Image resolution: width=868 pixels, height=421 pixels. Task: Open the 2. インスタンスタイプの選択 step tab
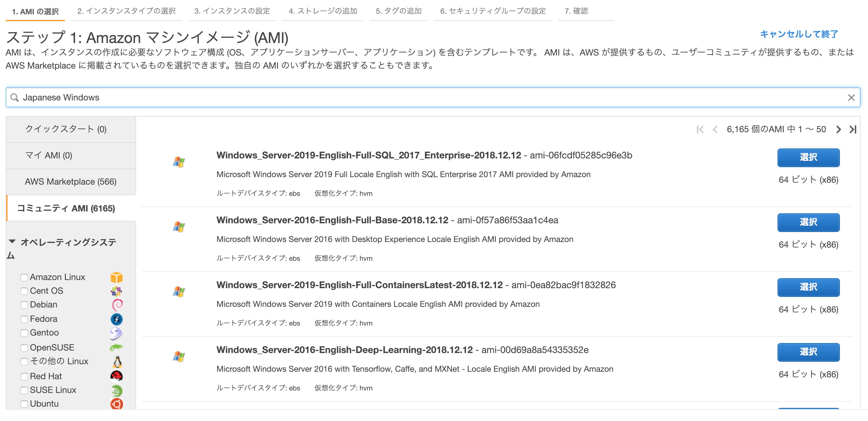[x=126, y=11]
